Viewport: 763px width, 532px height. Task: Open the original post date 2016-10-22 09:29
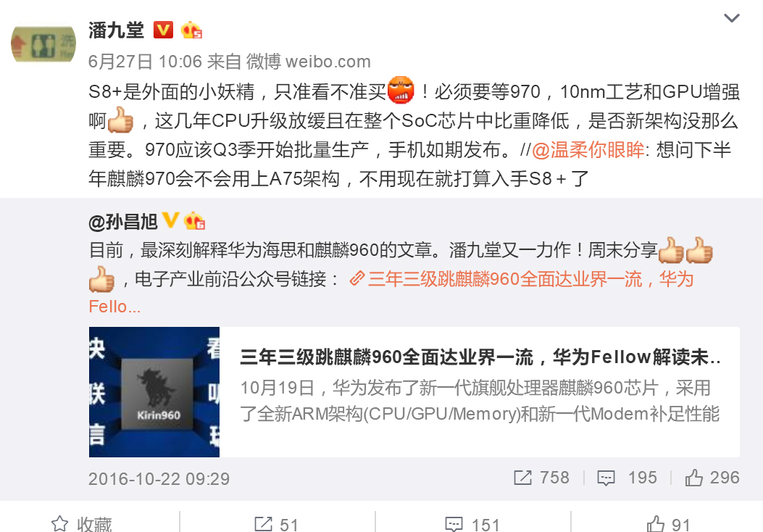click(159, 479)
